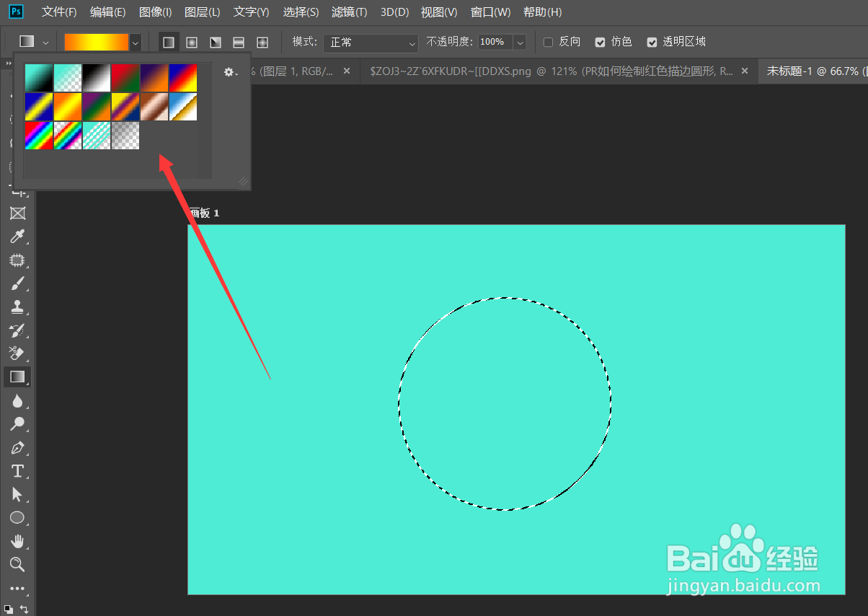Open the 文件(F) menu
Viewport: 868px width, 616px height.
point(59,12)
